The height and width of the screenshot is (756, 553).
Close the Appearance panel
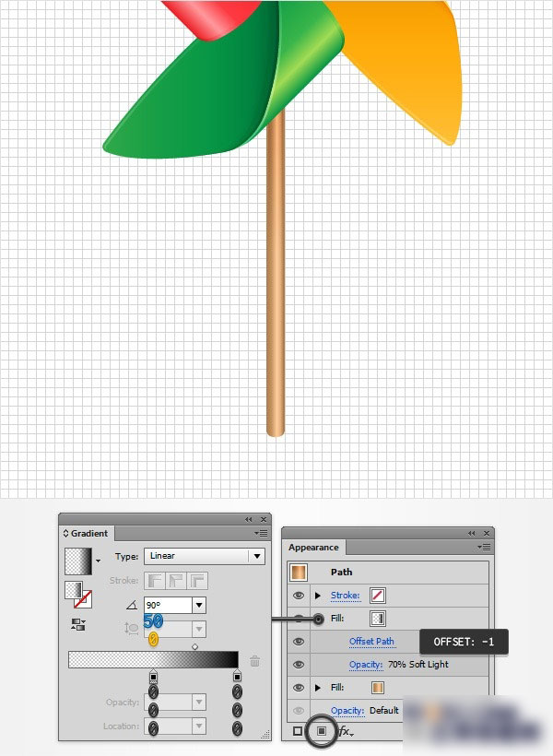pos(487,533)
